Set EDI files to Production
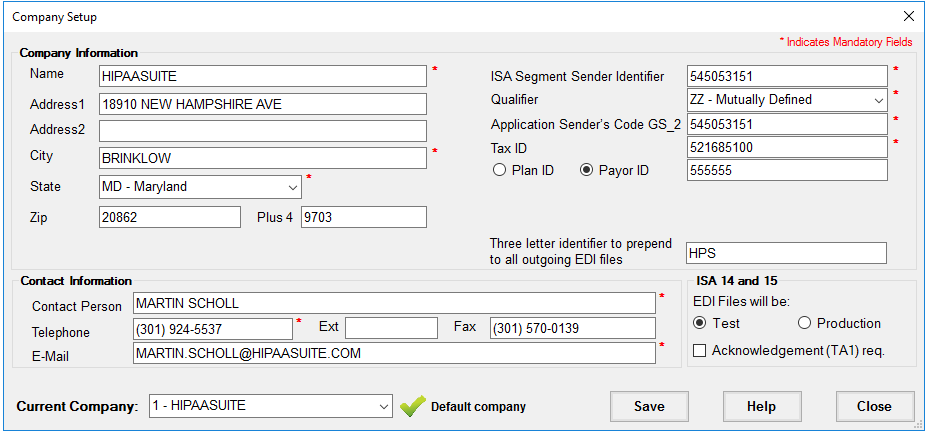Screen dimensions: 929x436 (x=804, y=323)
